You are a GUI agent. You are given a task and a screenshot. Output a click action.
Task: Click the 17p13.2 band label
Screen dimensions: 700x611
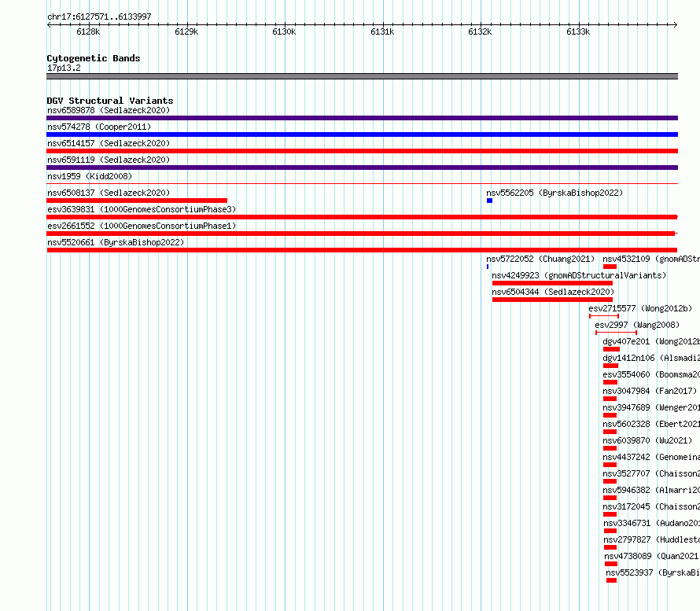[x=64, y=68]
